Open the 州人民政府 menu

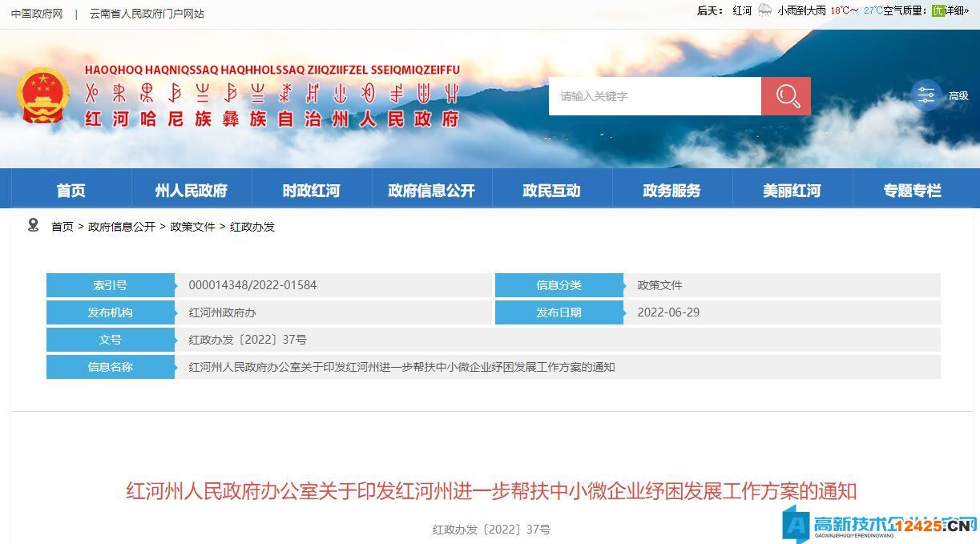[192, 191]
